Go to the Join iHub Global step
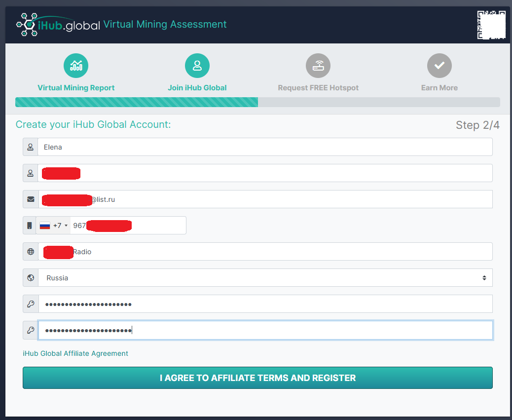512x420 pixels. (197, 88)
